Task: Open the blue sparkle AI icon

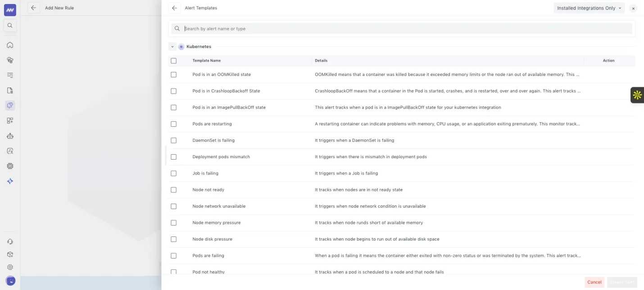Action: tap(10, 181)
